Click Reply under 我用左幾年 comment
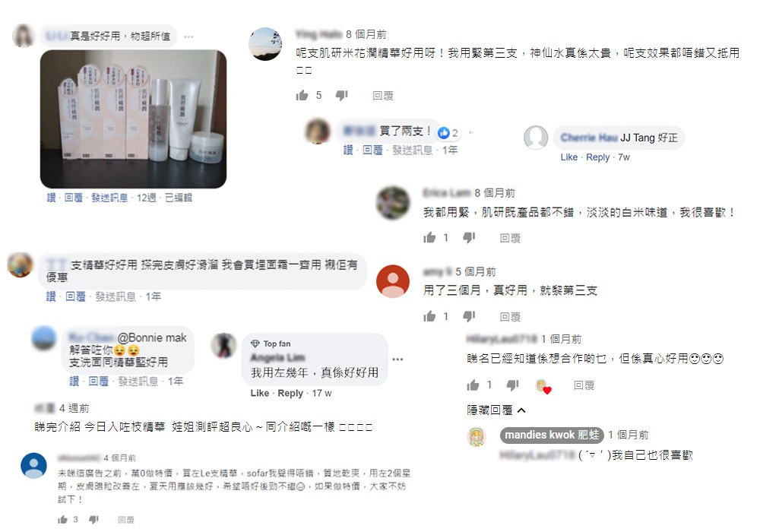760x532 pixels. (290, 393)
